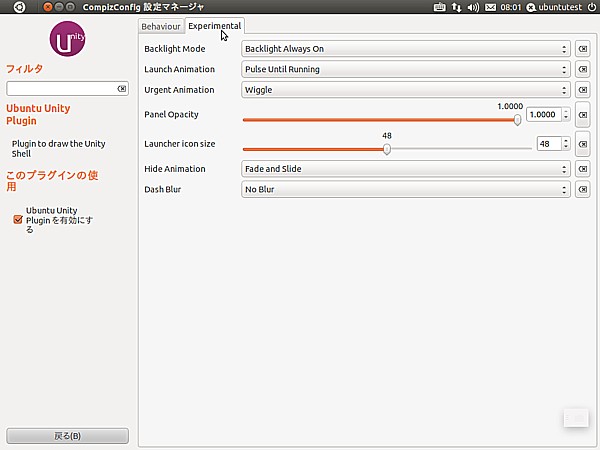
Task: Increase Launcher icon size with up stepper
Action: [x=566, y=141]
